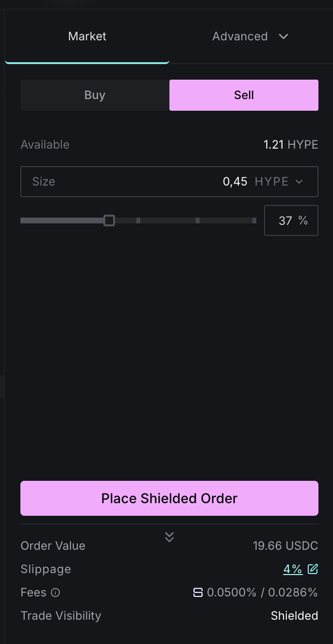Click the slippage edit pencil icon
This screenshot has height=644, width=333.
point(313,569)
